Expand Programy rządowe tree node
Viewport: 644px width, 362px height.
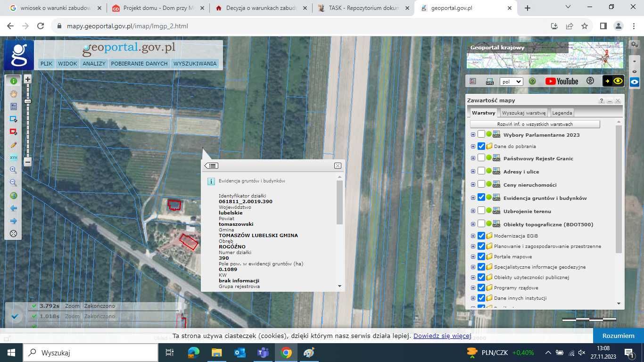(x=473, y=288)
